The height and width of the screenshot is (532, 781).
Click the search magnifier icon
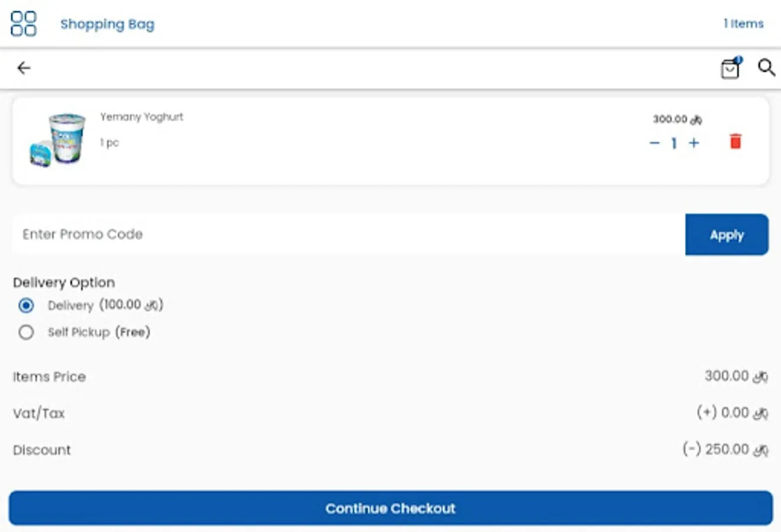coord(766,68)
